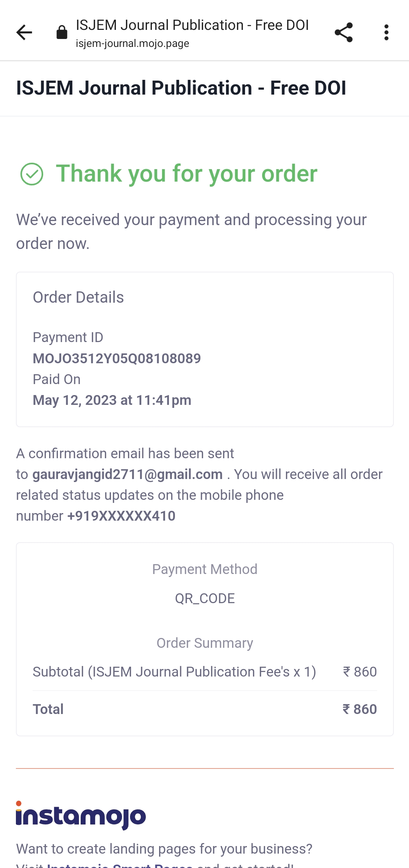Click the padlock site security icon
Screen dimensions: 409x868
tap(62, 33)
